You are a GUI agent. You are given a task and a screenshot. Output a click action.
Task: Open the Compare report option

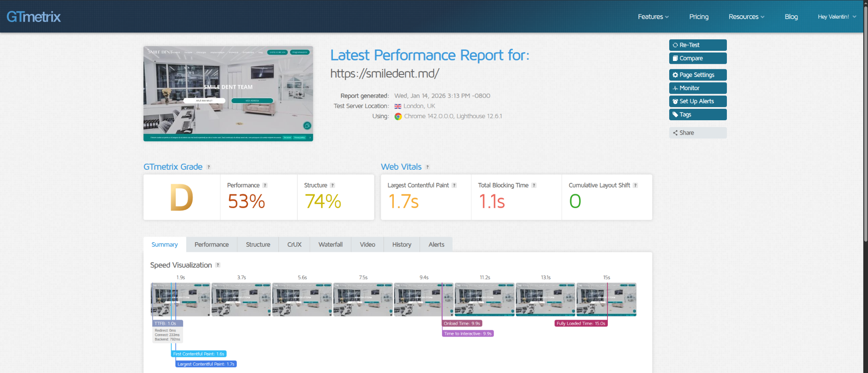tap(697, 58)
